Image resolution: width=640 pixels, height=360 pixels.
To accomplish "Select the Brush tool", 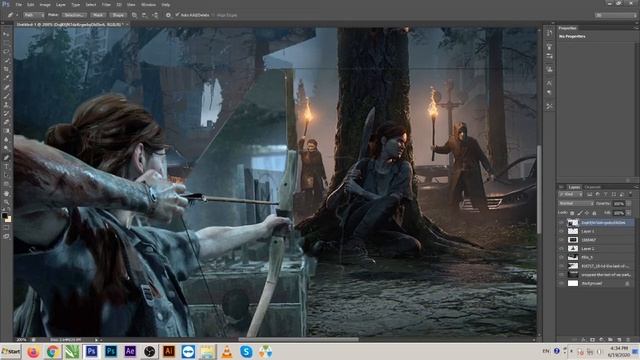I will [6, 96].
